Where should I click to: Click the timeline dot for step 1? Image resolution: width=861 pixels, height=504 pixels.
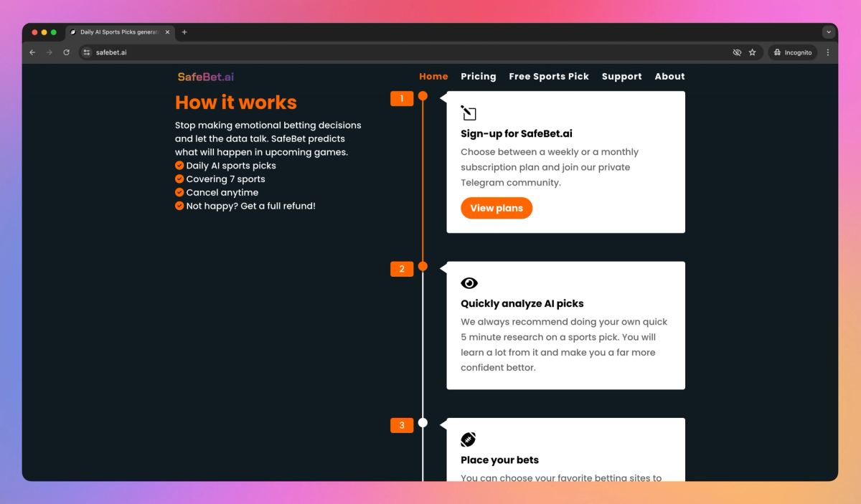coord(423,96)
